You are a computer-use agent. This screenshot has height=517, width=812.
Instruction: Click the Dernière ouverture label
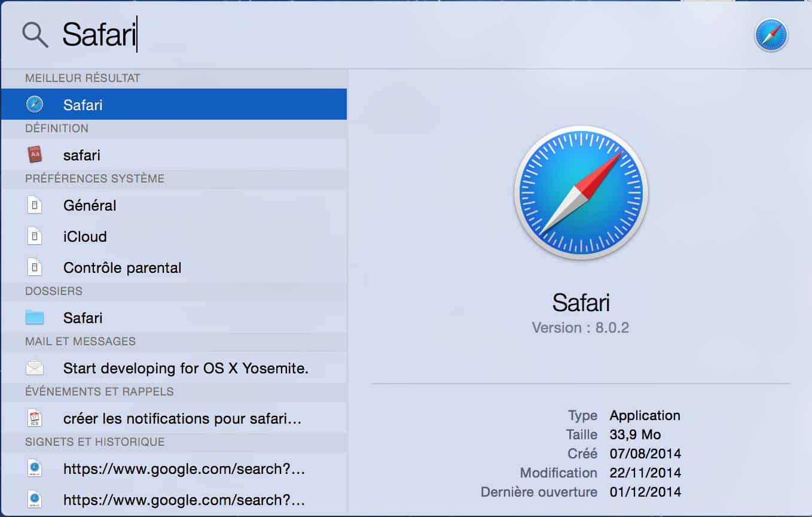point(539,492)
